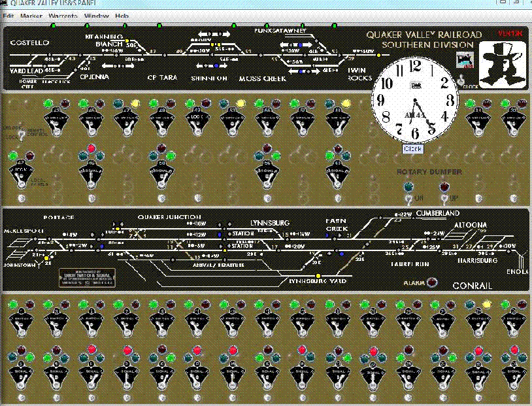Open the Window menu
532x406 pixels.
pyautogui.click(x=96, y=16)
